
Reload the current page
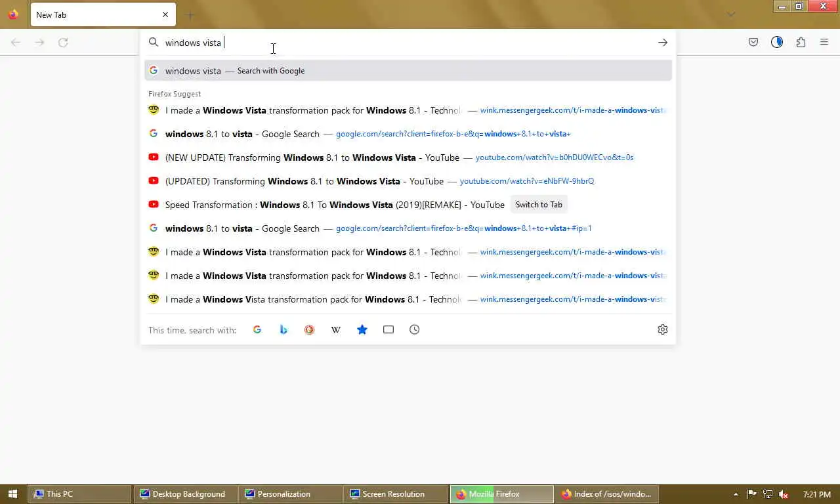click(63, 42)
